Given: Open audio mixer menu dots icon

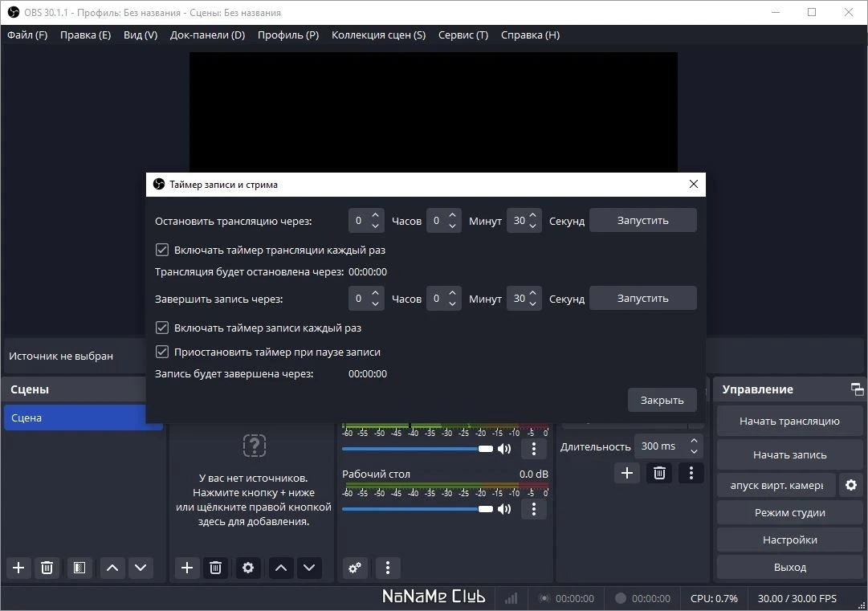Looking at the screenshot, I should 388,568.
